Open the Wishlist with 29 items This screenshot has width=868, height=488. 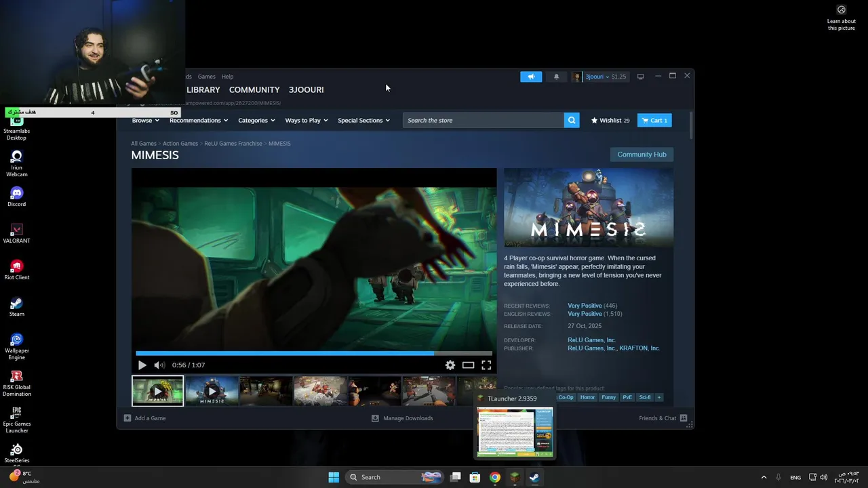pyautogui.click(x=610, y=120)
